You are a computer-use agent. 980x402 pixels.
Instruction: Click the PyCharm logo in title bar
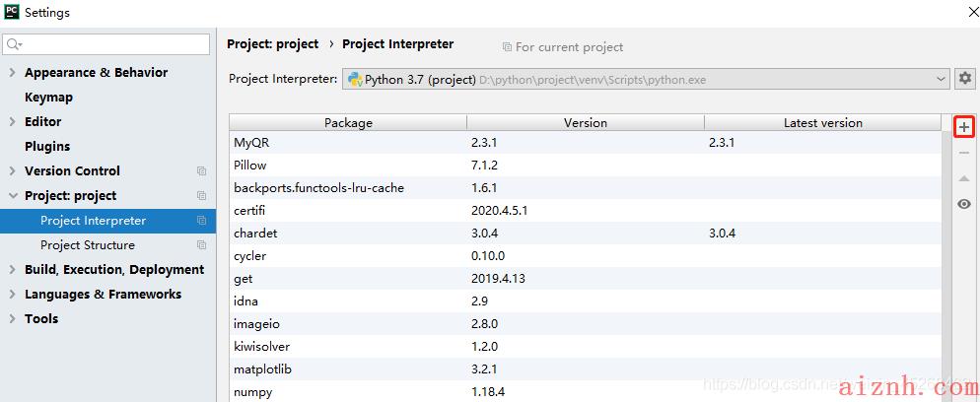pos(12,12)
